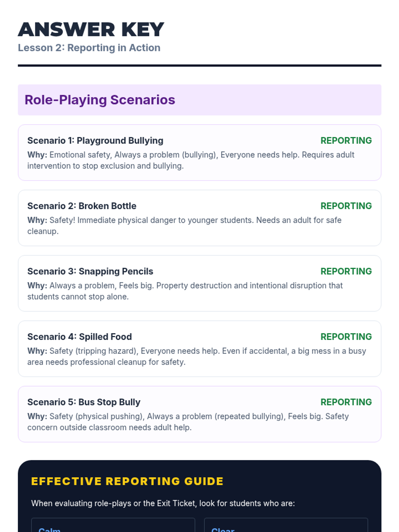The image size is (399, 532).
Task: Click the REPORTING label for Broken Bottle
Action: 346,206
